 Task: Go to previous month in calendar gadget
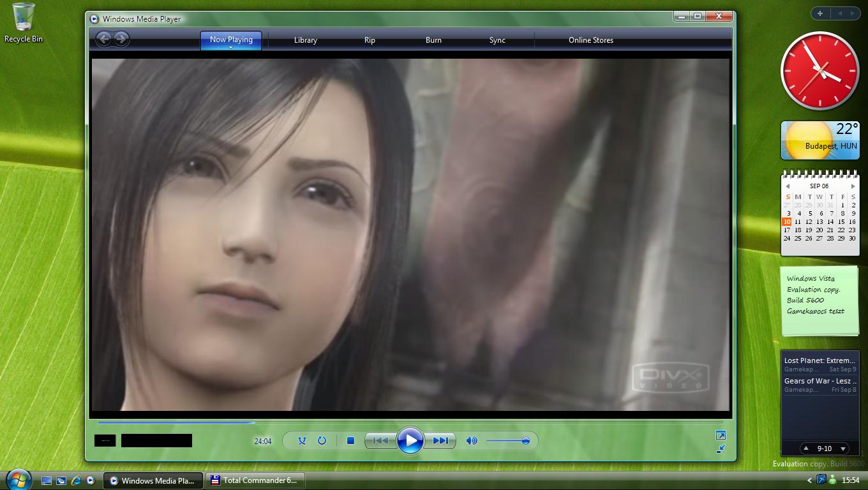point(788,186)
